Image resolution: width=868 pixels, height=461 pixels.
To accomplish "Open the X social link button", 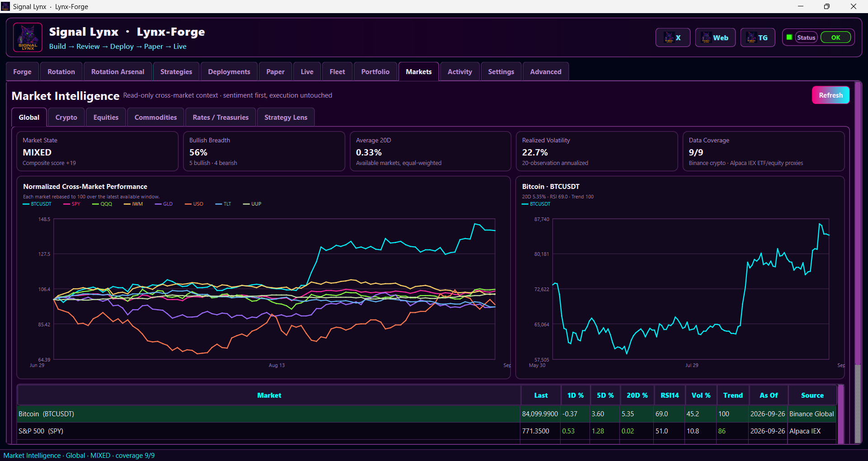I will pyautogui.click(x=673, y=38).
